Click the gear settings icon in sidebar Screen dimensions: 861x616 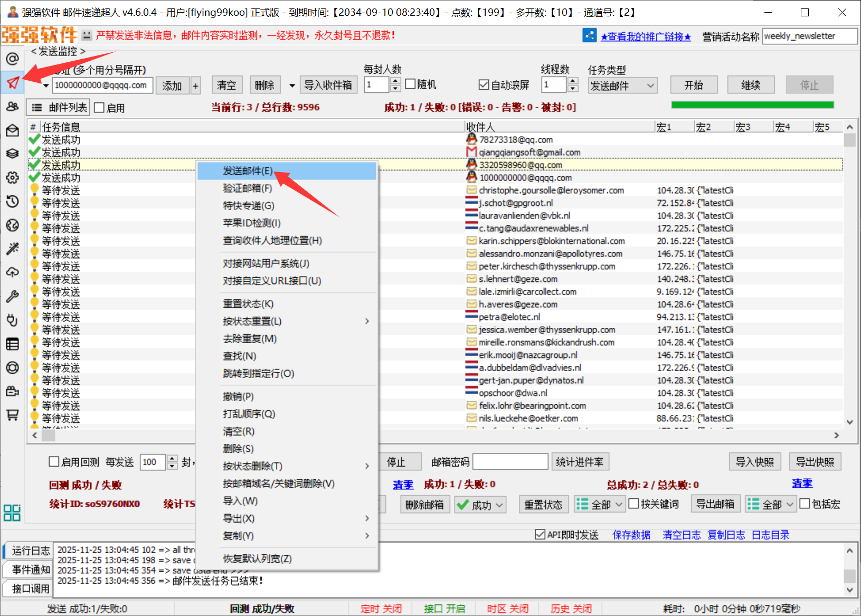[x=13, y=177]
